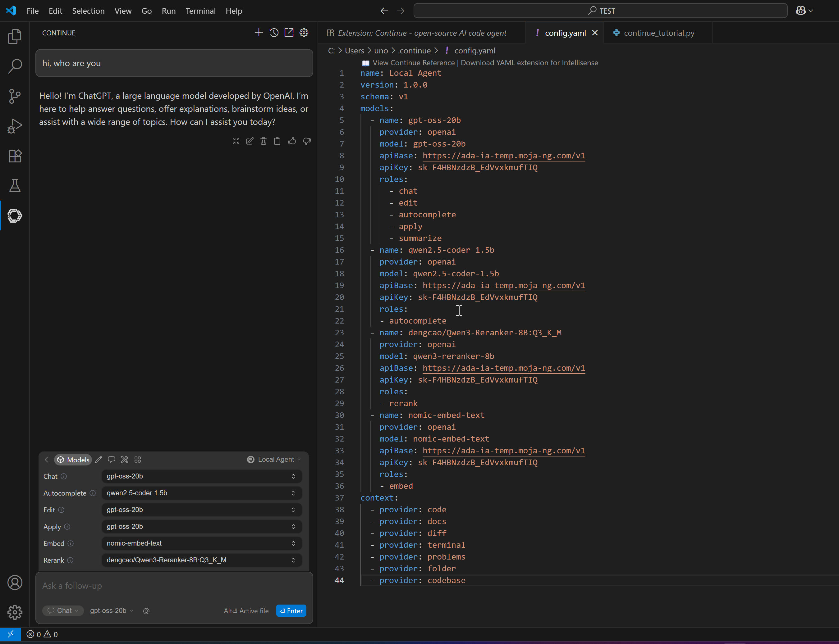The width and height of the screenshot is (839, 644).
Task: Click Ask a follow-up input field
Action: point(174,586)
